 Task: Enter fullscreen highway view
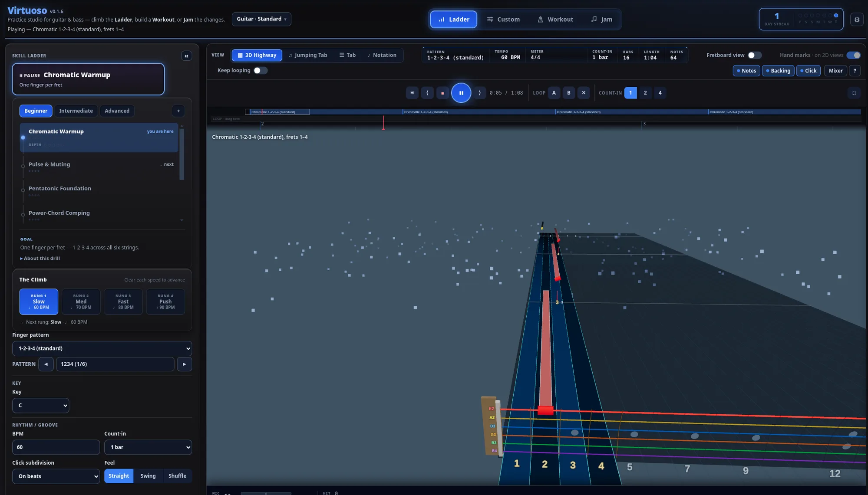click(x=854, y=93)
